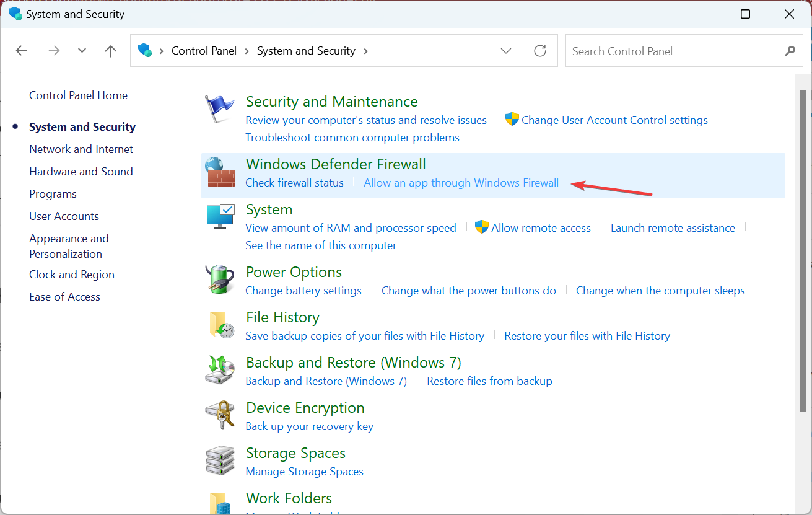Click the System and Security title bar icon

15,14
